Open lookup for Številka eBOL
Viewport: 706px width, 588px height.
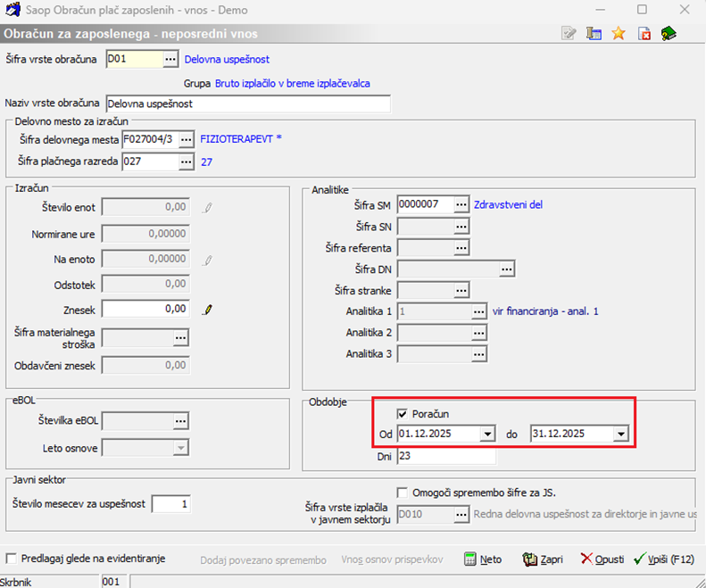point(180,421)
